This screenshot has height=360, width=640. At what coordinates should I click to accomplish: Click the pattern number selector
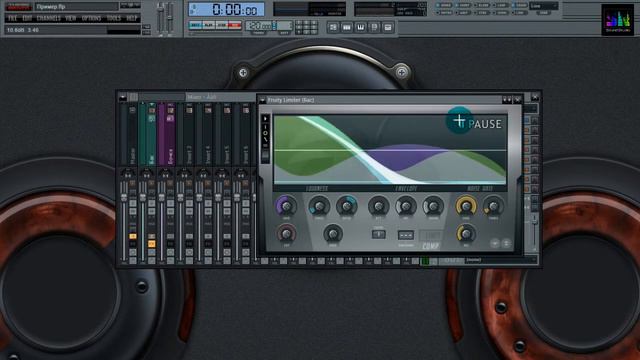(284, 26)
